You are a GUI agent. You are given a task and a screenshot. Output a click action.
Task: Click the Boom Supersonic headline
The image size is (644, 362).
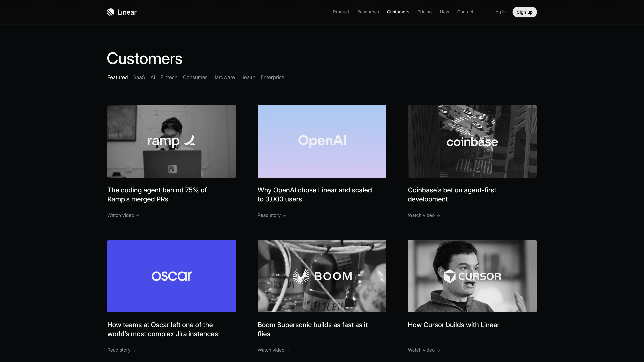click(x=312, y=329)
